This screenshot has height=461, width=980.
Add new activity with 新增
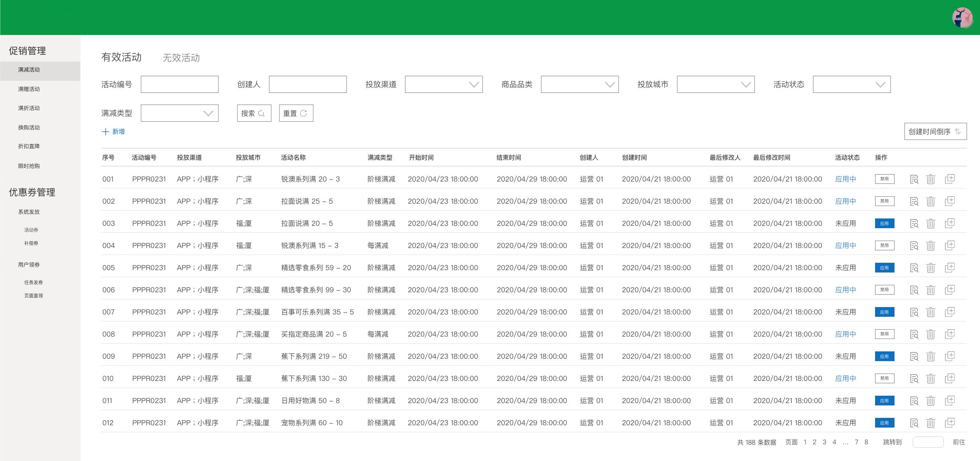[113, 132]
